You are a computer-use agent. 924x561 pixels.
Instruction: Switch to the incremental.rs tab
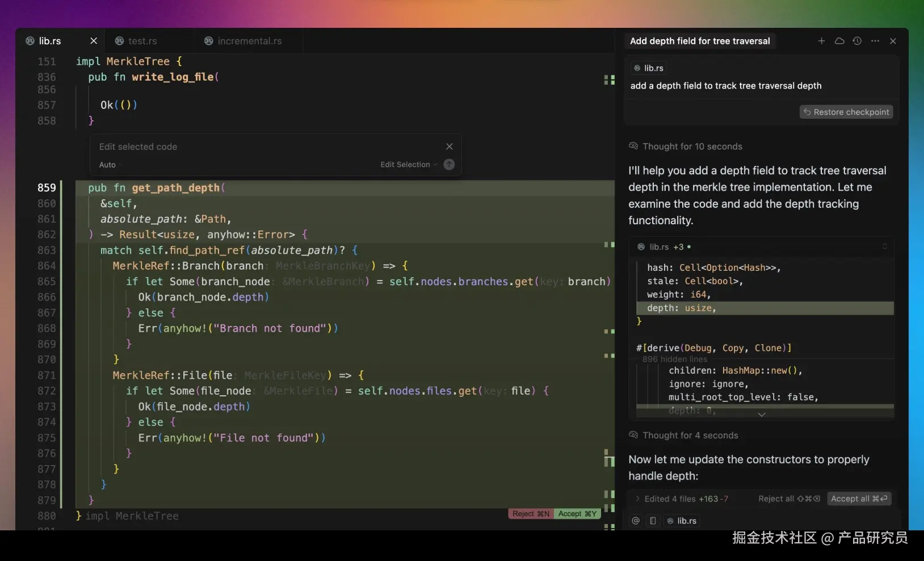click(250, 41)
